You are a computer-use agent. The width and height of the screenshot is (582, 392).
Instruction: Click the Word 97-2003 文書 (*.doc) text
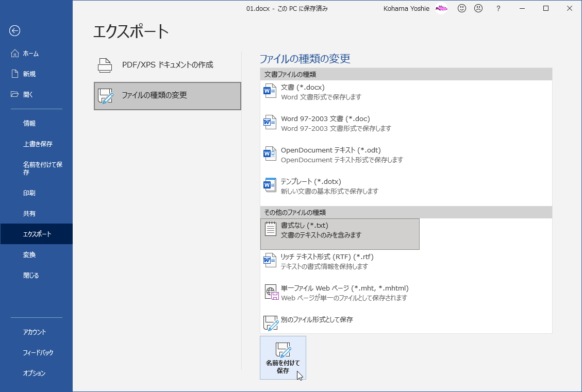325,118
